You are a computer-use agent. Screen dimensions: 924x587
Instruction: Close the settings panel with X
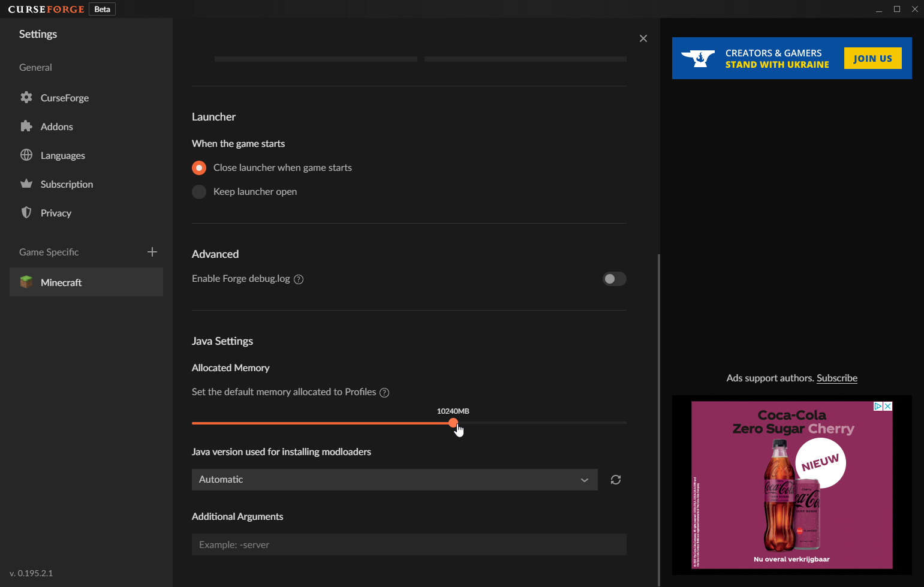pyautogui.click(x=643, y=38)
